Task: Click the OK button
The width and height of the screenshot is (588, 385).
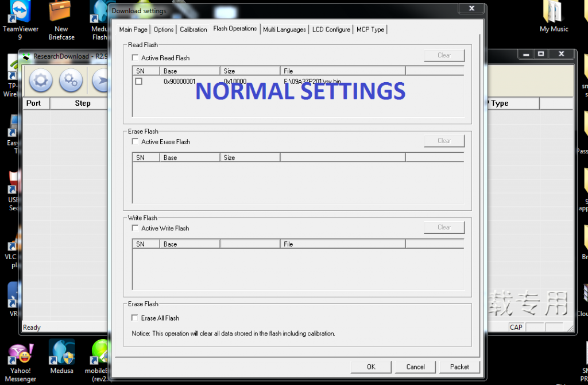Action: (371, 367)
